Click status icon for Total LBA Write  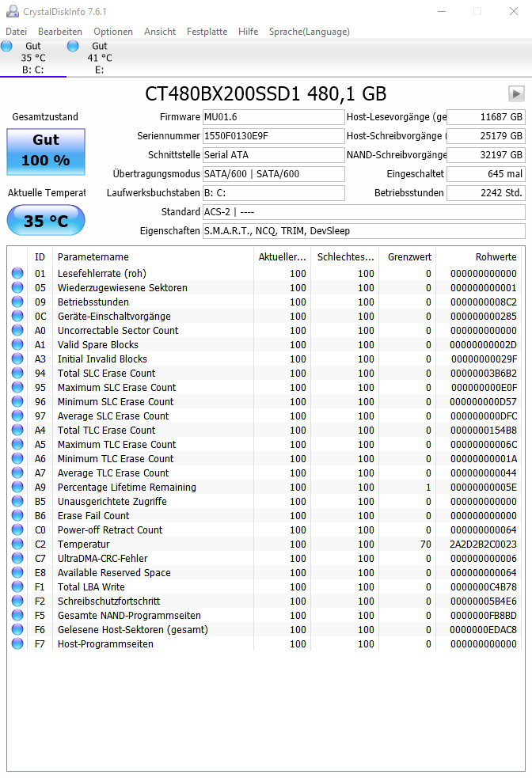17,586
